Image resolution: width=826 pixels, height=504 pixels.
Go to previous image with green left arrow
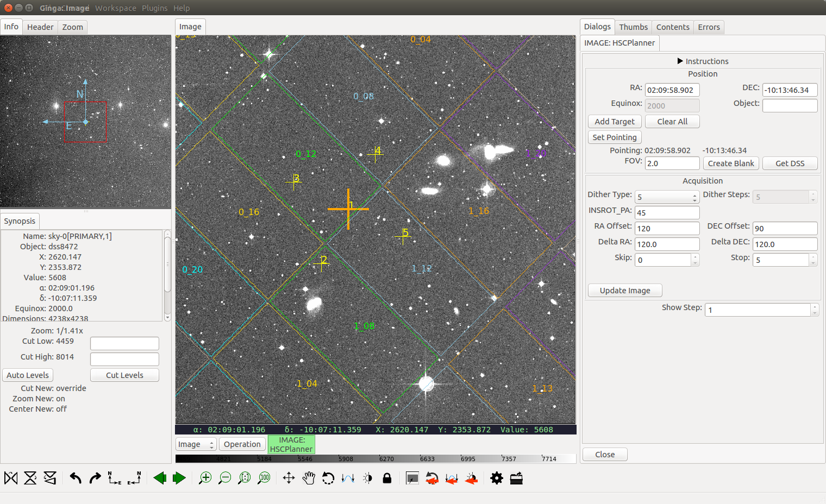[159, 478]
